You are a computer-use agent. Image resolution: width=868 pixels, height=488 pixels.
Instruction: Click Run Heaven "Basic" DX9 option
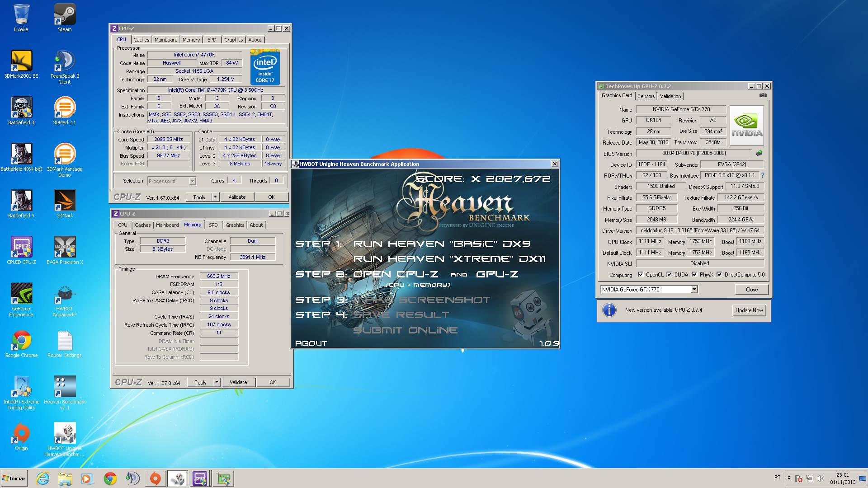(x=442, y=244)
